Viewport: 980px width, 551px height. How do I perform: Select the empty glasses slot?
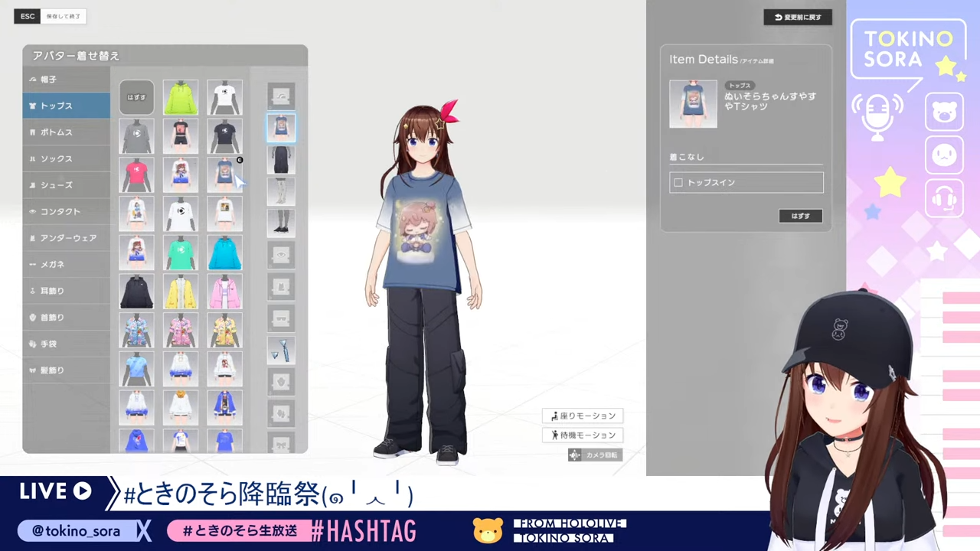pos(281,318)
